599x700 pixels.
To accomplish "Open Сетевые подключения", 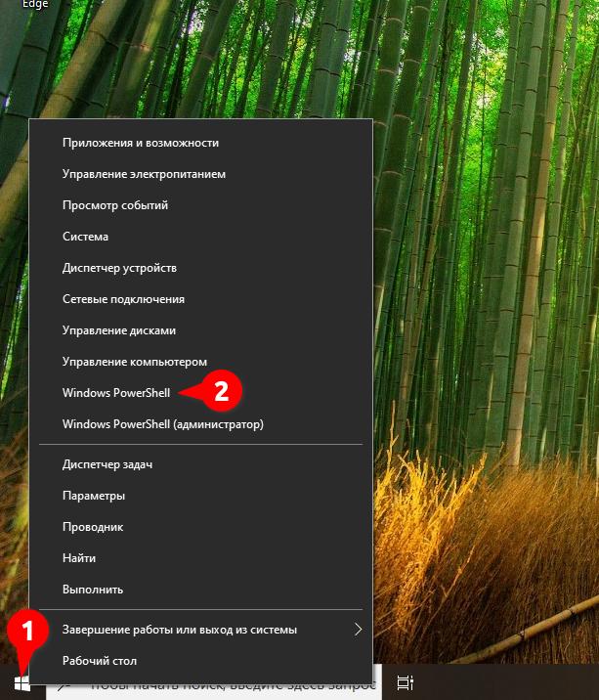I will coord(201,299).
